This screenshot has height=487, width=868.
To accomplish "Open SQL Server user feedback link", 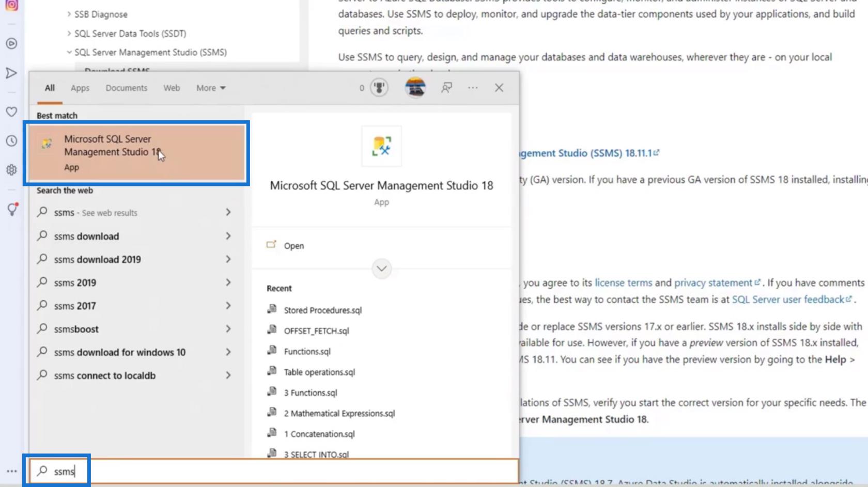I will [791, 299].
